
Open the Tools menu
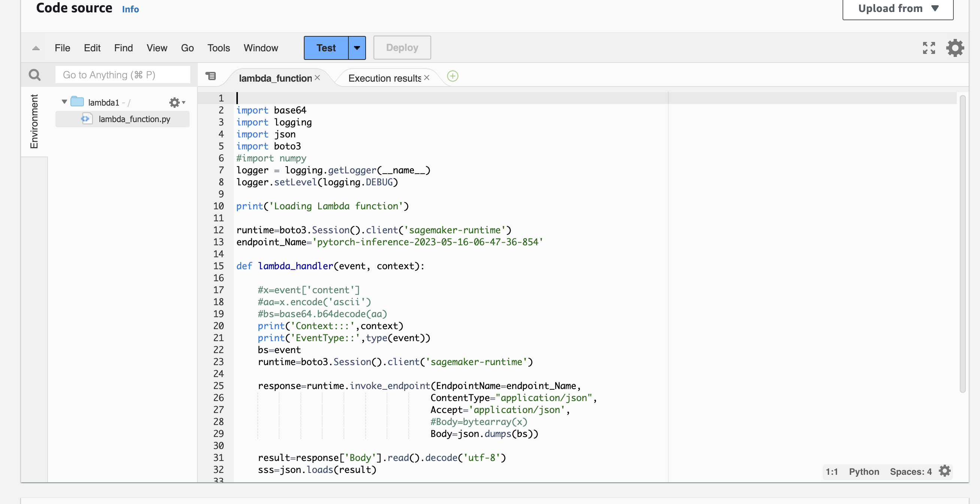tap(218, 48)
